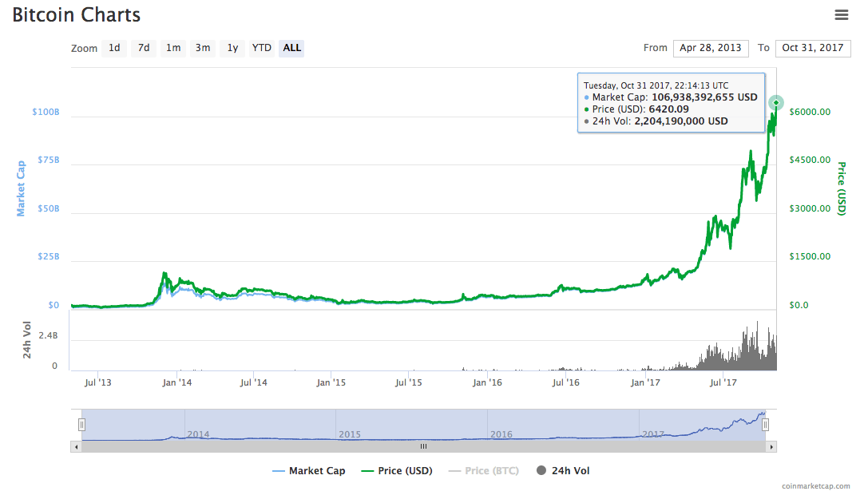Click the From date field
This screenshot has width=868, height=491.
click(x=710, y=48)
